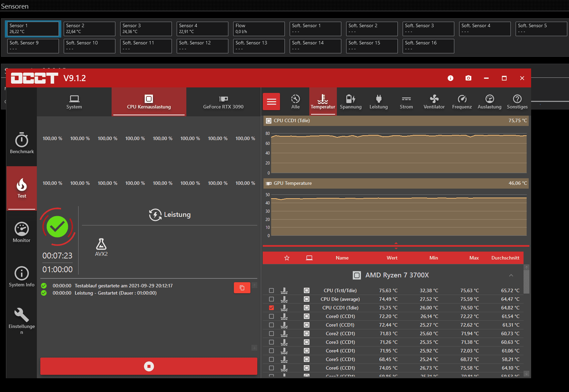Click the green test status checkmark
569x392 pixels.
click(x=57, y=226)
